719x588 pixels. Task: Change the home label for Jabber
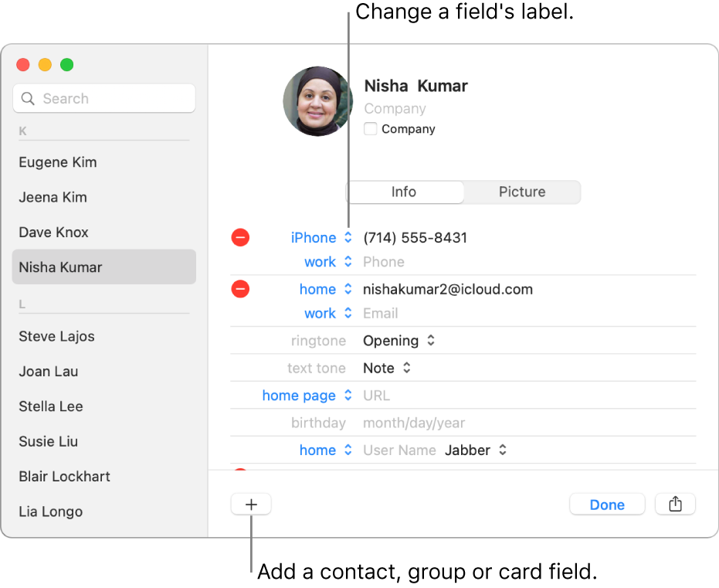pos(326,450)
